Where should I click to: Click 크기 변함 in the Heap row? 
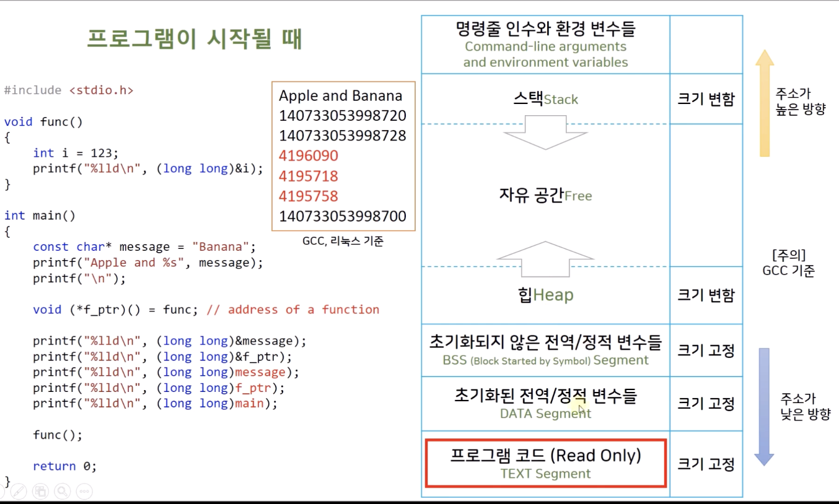706,295
